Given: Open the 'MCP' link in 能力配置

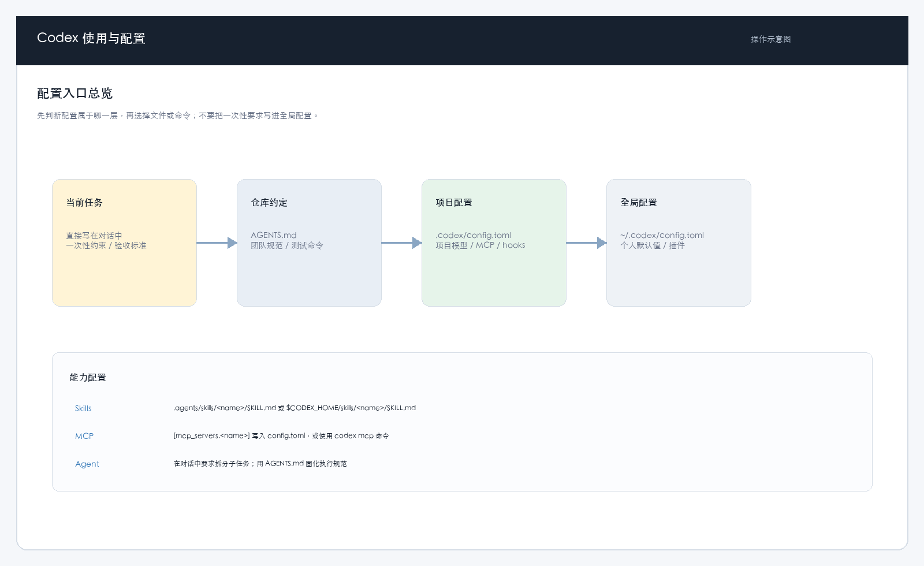Looking at the screenshot, I should (84, 436).
